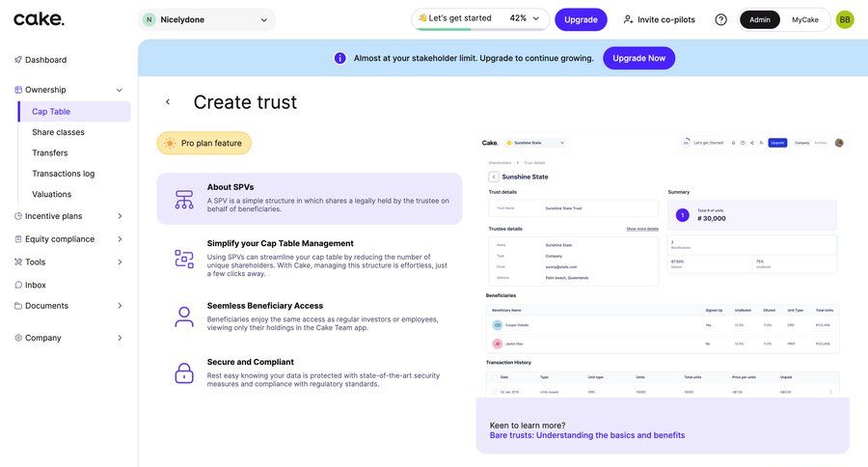This screenshot has width=868, height=467.
Task: Click the Upgrade Now banner button
Action: pos(638,58)
